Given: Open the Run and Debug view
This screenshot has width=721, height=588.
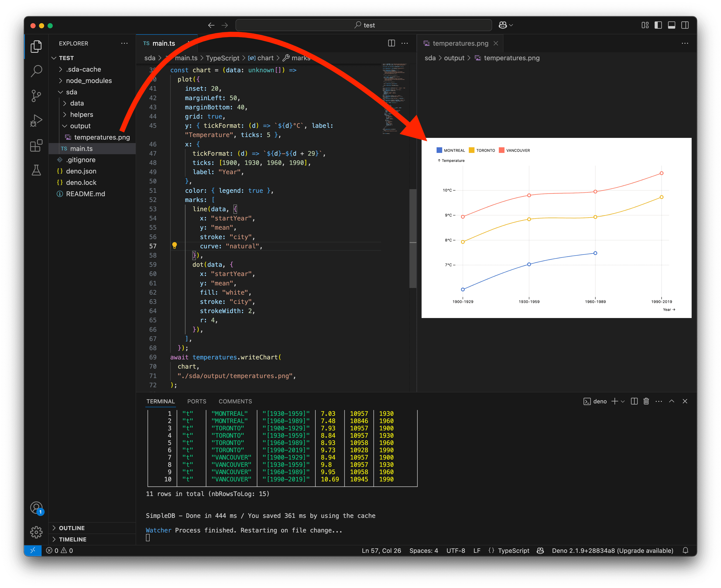Looking at the screenshot, I should (x=36, y=121).
